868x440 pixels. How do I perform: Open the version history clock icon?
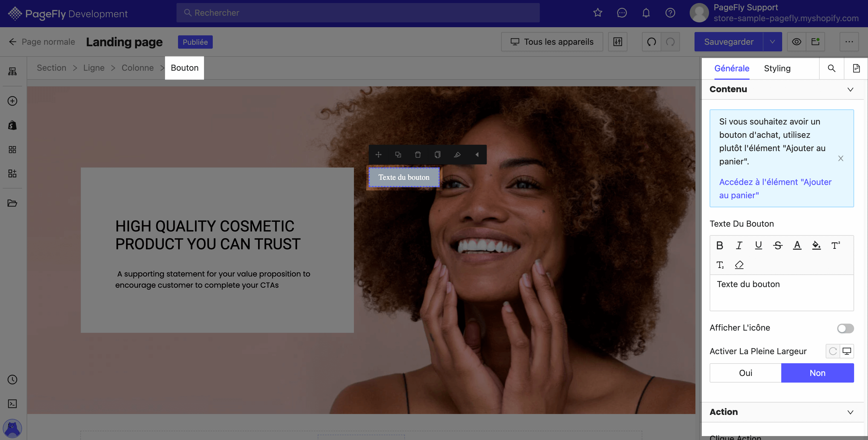tap(12, 380)
